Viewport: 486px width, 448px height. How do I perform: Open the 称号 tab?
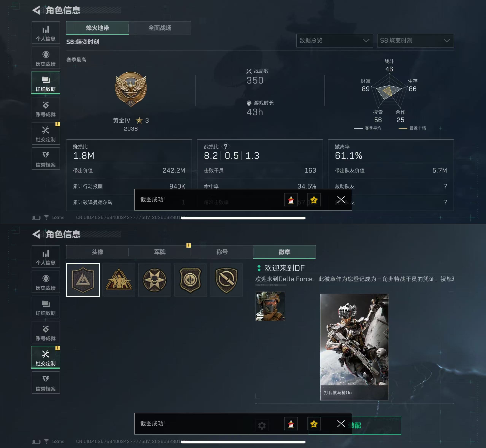pyautogui.click(x=222, y=252)
